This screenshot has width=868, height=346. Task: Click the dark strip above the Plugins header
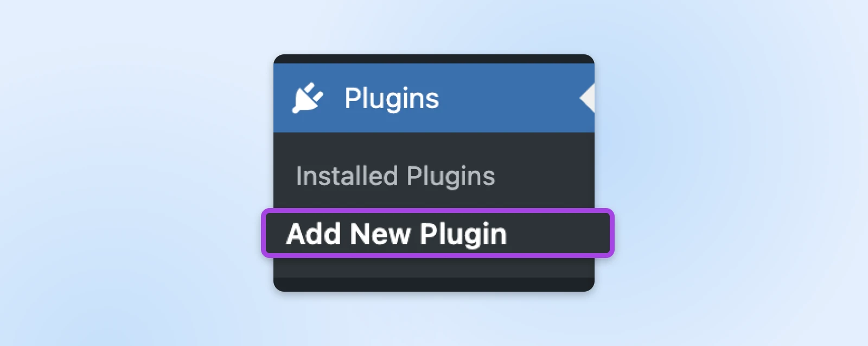pyautogui.click(x=434, y=59)
